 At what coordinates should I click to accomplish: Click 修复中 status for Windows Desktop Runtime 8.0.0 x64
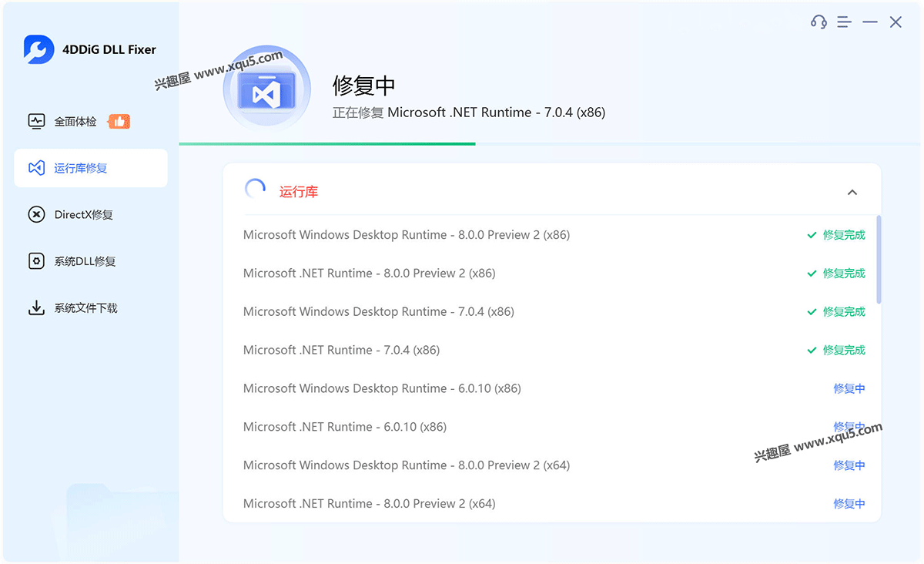coord(849,465)
